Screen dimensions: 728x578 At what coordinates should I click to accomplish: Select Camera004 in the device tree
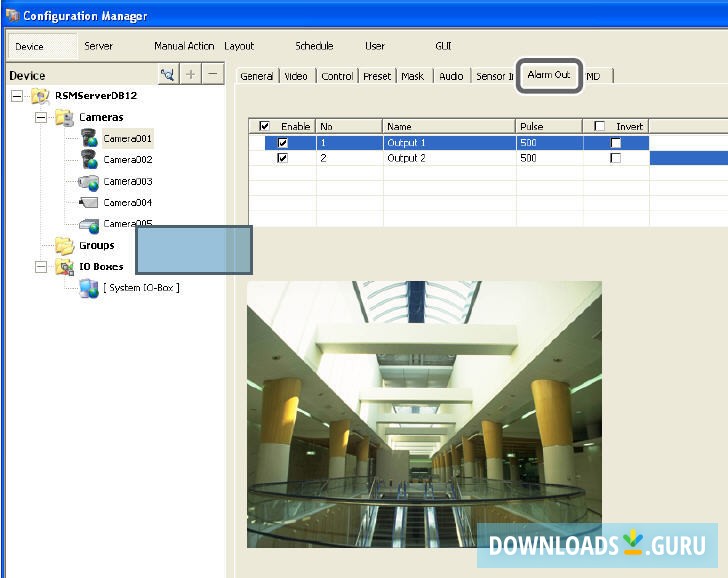tap(128, 202)
